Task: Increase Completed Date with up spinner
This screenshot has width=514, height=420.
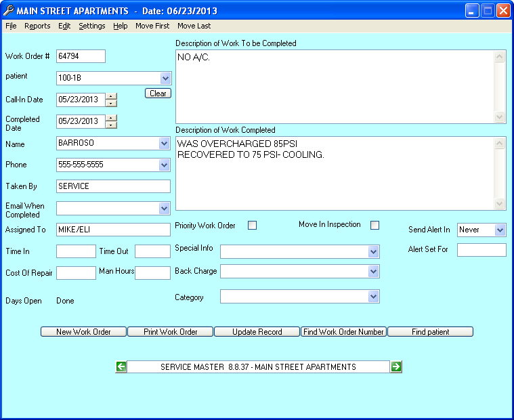Action: (x=112, y=119)
